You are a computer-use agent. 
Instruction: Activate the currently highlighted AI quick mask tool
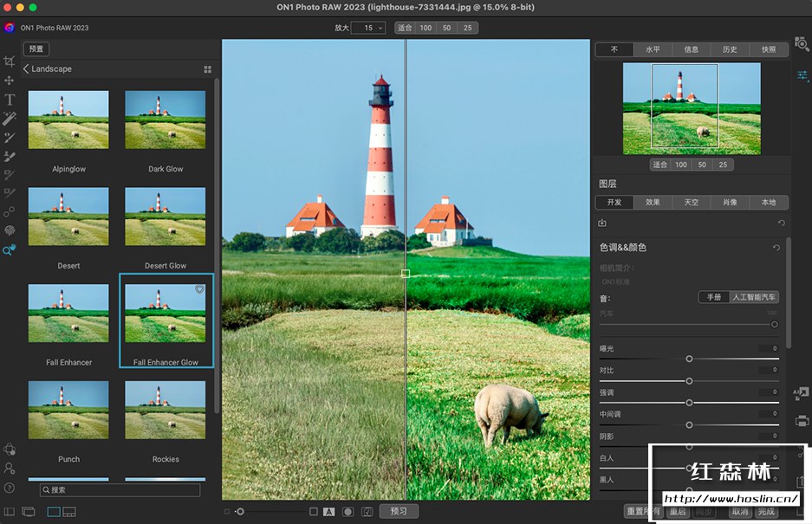click(x=11, y=249)
